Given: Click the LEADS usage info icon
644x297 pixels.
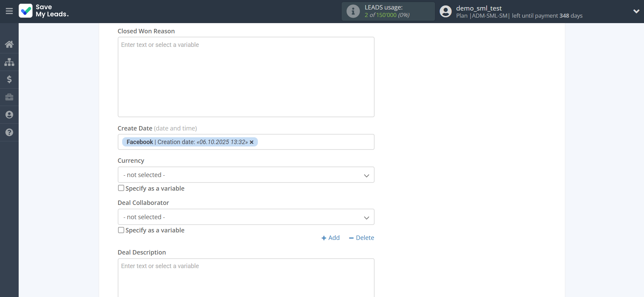Looking at the screenshot, I should [x=353, y=11].
